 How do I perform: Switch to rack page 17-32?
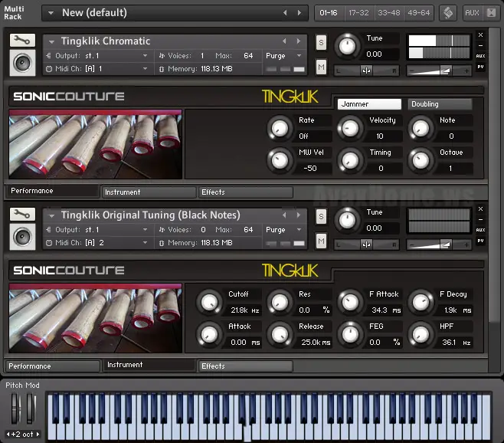(359, 13)
